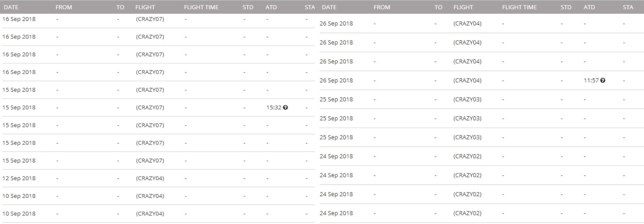Click FLIGHT TIME header in the 16 Sep flights table
The width and height of the screenshot is (644, 224).
[x=201, y=7]
